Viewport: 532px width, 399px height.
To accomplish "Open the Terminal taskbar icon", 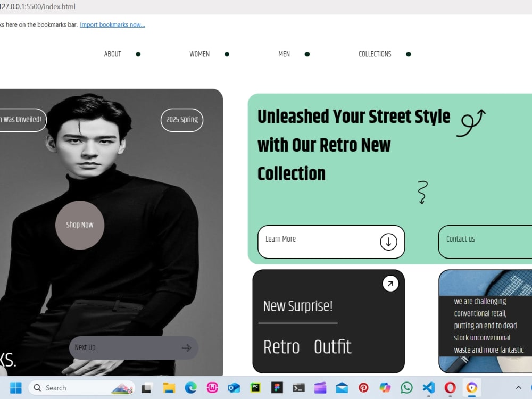I will coord(298,388).
